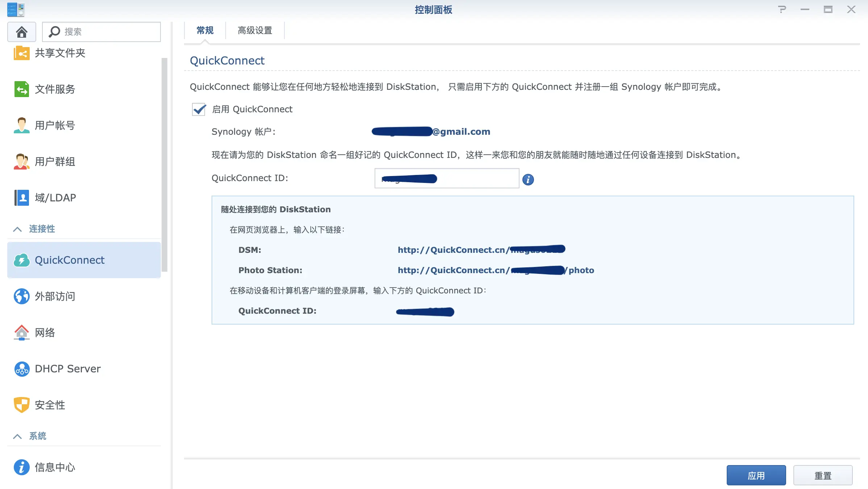The height and width of the screenshot is (489, 868).
Task: Select 安全性 label in sidebar
Action: click(x=50, y=405)
